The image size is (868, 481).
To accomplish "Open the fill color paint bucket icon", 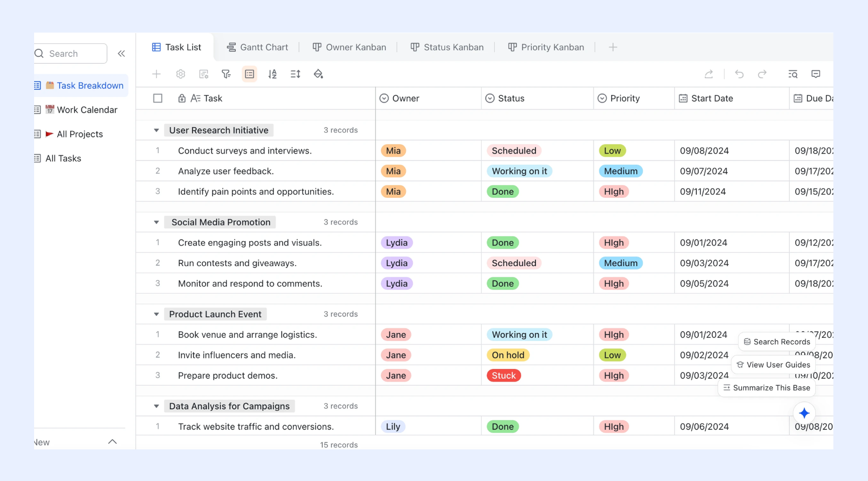I will click(x=318, y=74).
